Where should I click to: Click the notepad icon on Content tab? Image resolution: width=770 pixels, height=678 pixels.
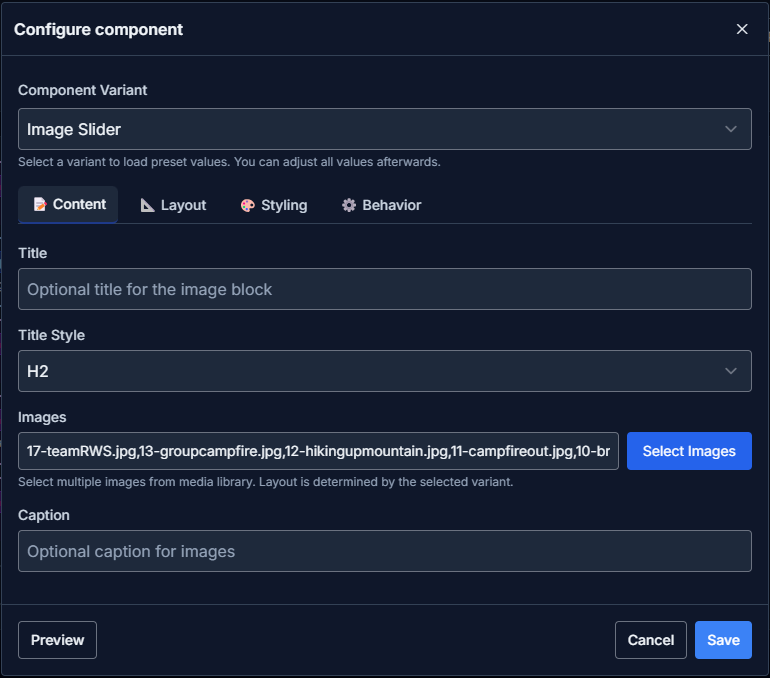point(40,204)
